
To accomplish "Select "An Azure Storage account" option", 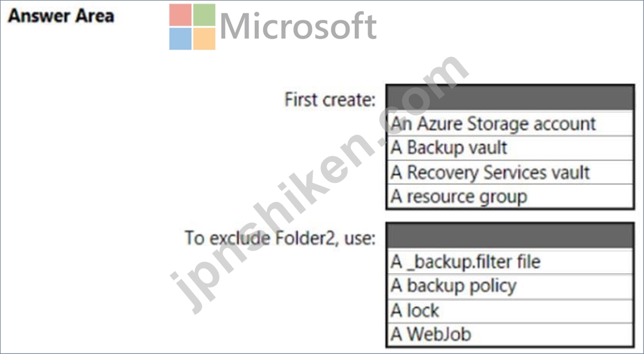I will [x=493, y=124].
